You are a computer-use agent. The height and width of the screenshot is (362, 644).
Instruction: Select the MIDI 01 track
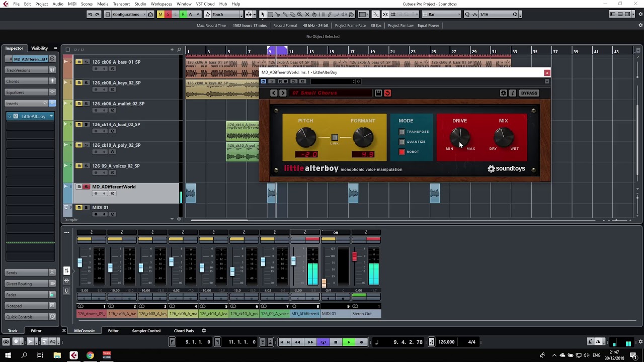100,207
